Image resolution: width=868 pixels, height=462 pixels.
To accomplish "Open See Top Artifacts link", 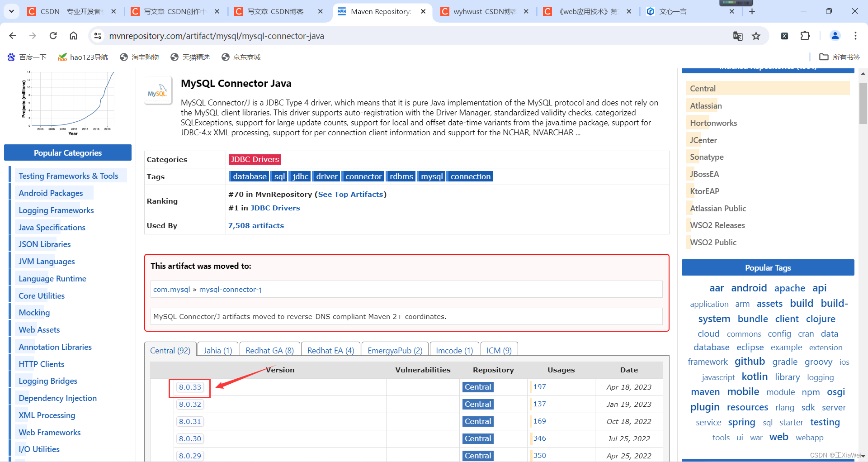I will 351,194.
